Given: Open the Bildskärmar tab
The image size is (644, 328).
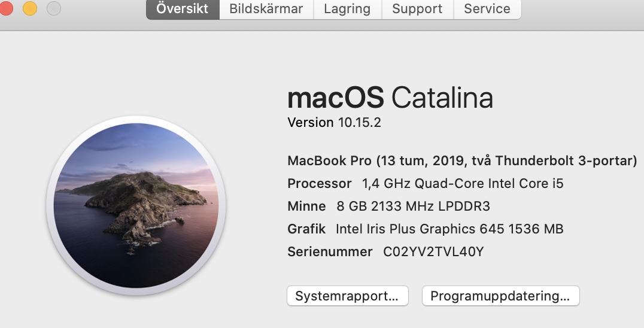Looking at the screenshot, I should [266, 9].
